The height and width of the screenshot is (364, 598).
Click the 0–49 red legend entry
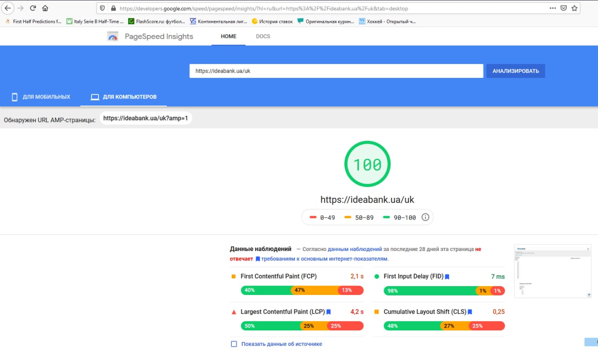click(x=322, y=217)
